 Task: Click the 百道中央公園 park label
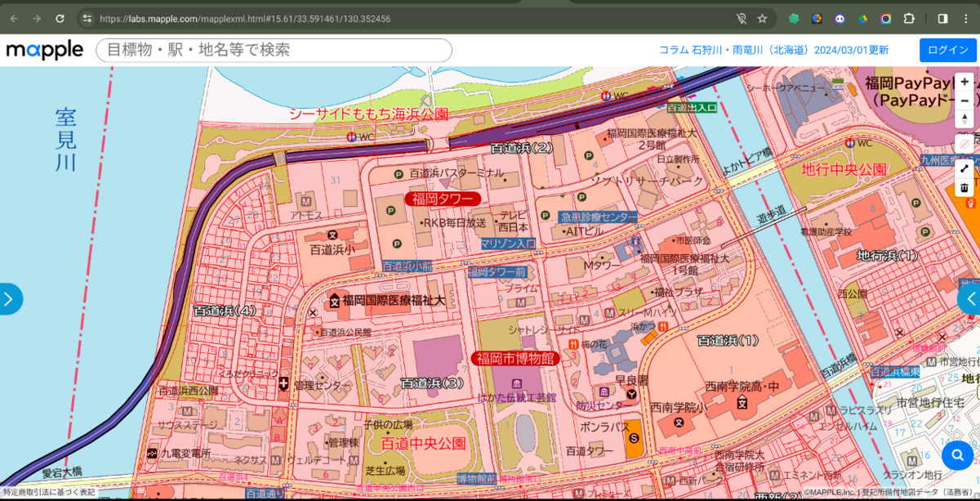click(424, 444)
